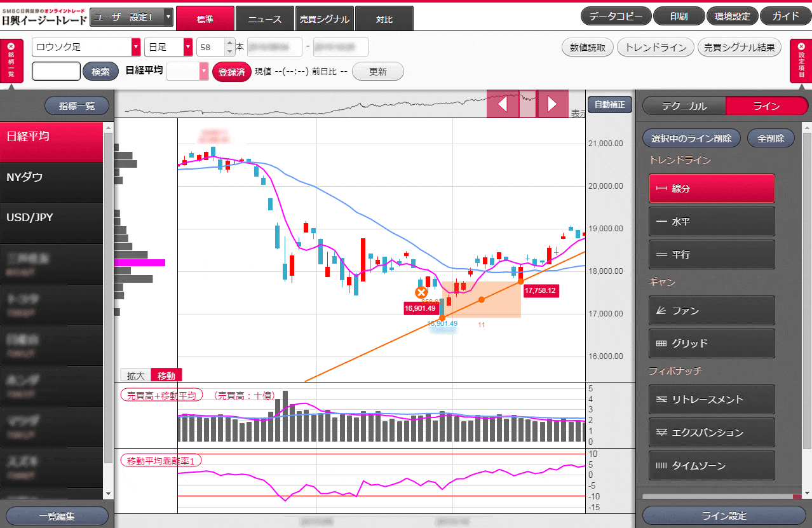Viewport: 812px width, 528px height.
Task: Open the ニュース tab
Action: (264, 19)
